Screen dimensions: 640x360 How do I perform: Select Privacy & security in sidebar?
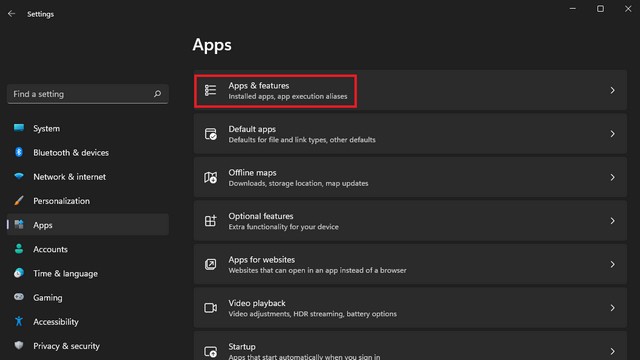[88, 345]
